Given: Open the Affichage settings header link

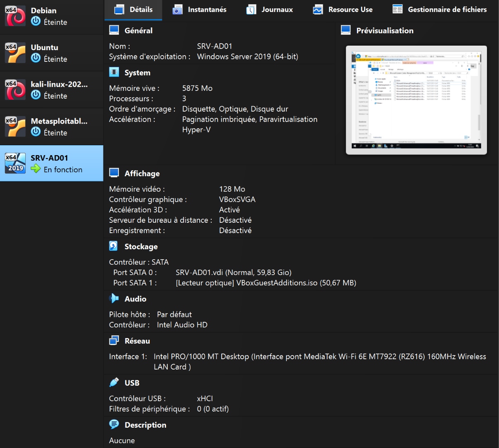Looking at the screenshot, I should pyautogui.click(x=142, y=173).
